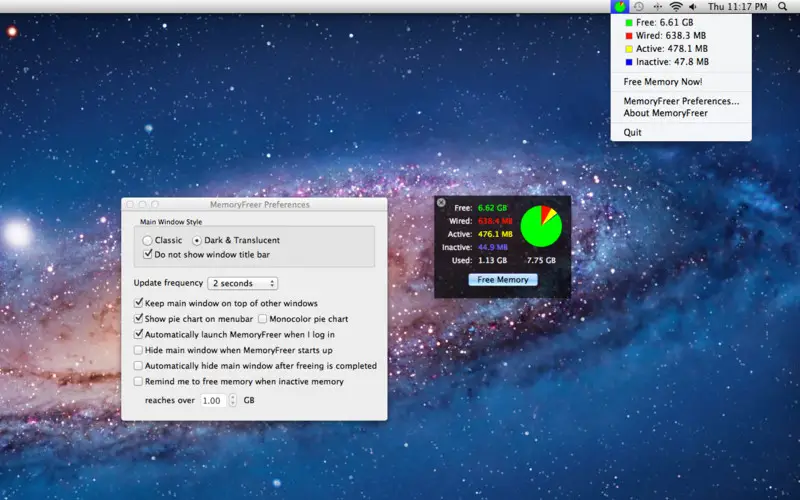
Task: Enable Monocolor pie chart checkbox
Action: click(262, 319)
